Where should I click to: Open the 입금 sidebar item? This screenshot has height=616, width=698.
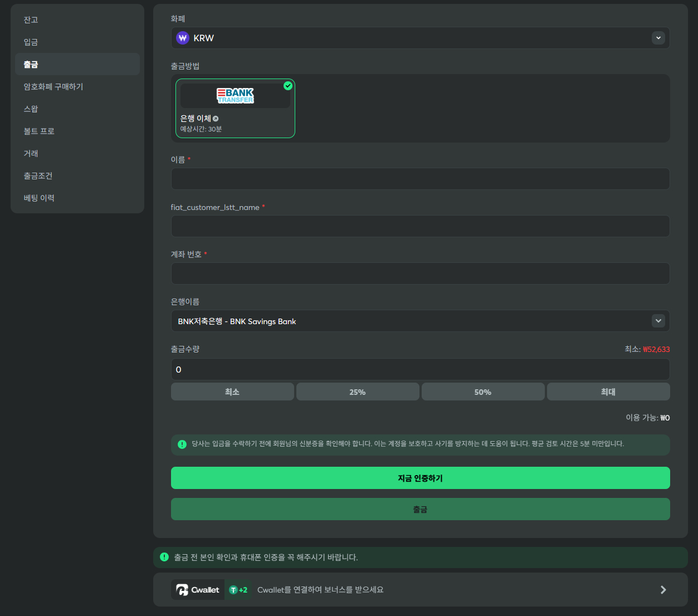77,42
